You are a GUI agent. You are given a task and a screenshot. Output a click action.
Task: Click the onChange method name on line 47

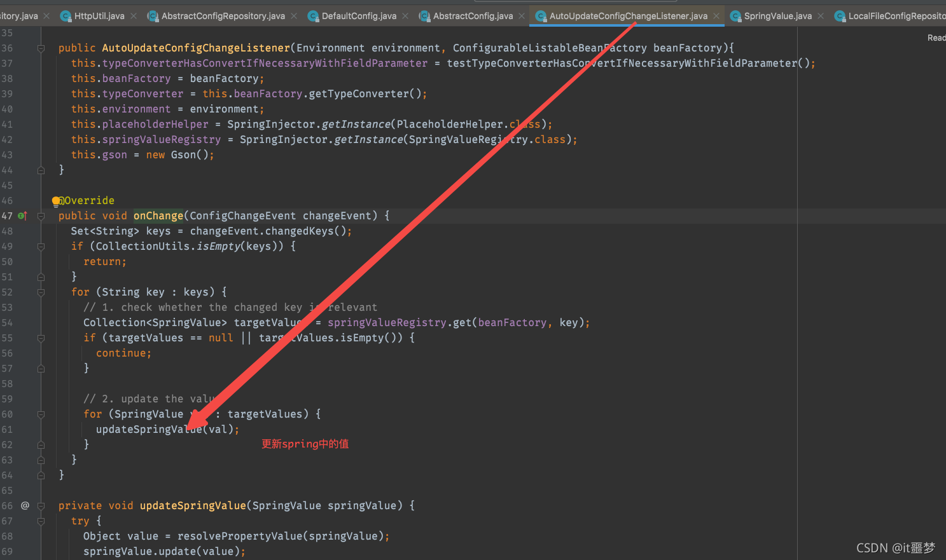coord(158,216)
